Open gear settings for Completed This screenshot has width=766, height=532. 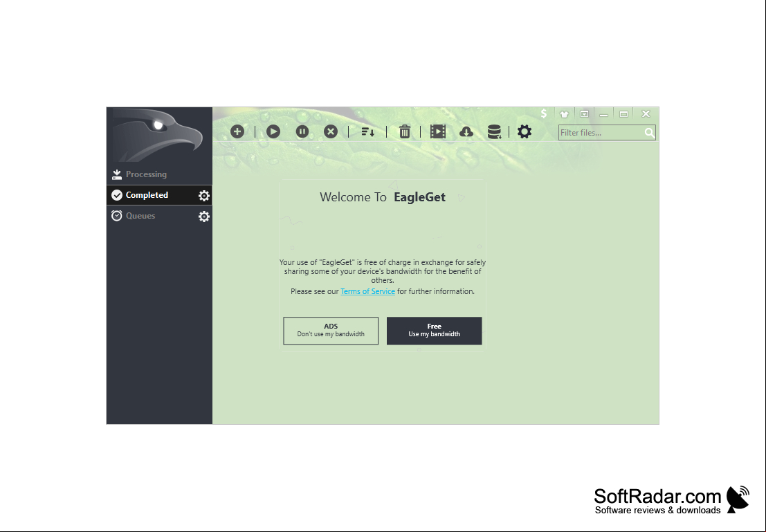tap(204, 196)
